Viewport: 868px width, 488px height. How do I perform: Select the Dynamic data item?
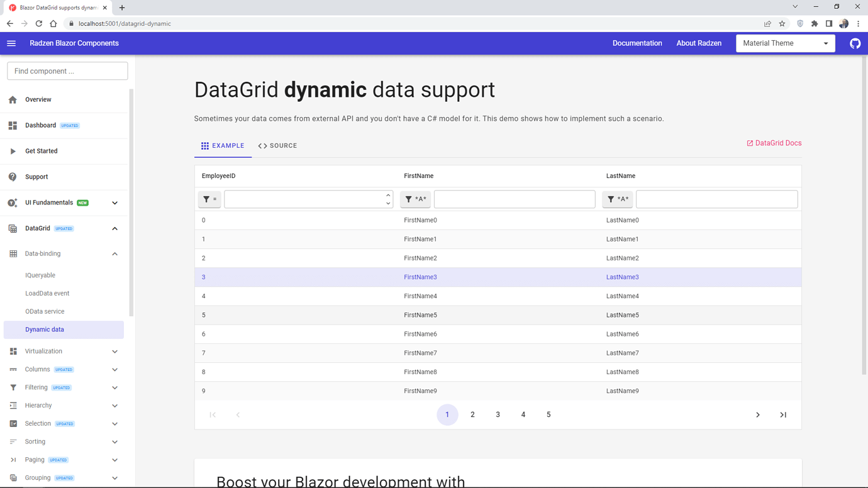click(64, 330)
